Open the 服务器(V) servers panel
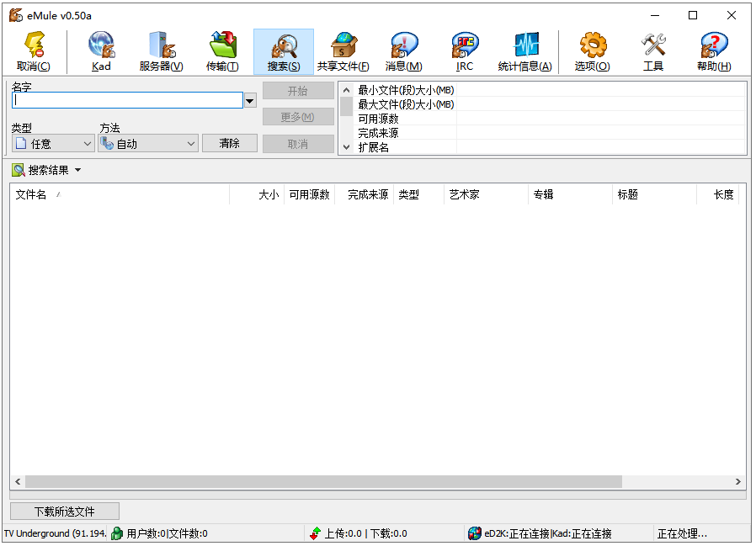 (162, 51)
